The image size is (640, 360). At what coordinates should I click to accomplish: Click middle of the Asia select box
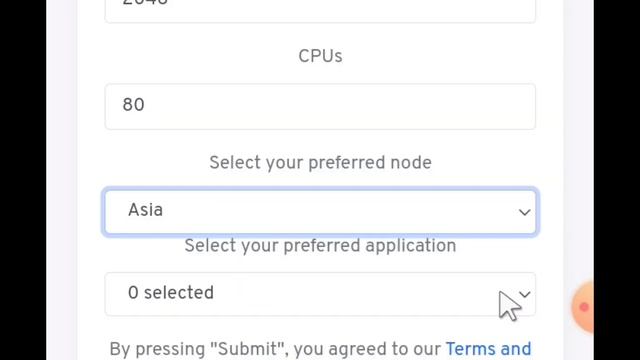tap(320, 211)
